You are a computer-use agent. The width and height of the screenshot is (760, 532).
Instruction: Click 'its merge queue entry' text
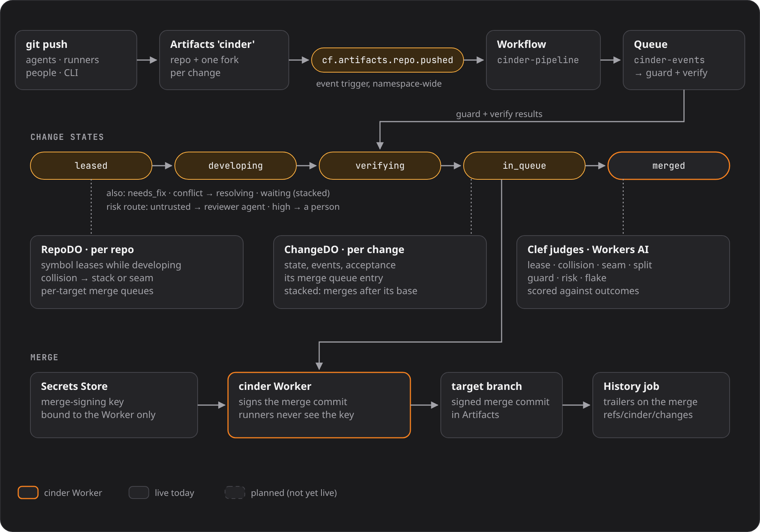tap(334, 278)
